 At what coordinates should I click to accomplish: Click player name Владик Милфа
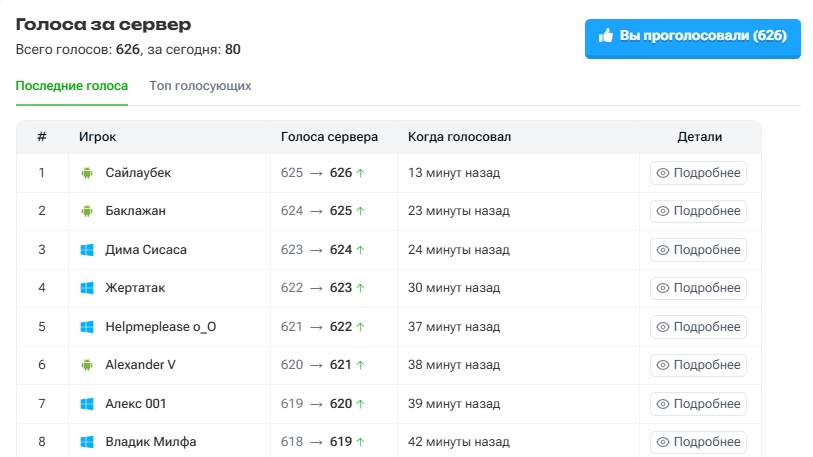pos(150,442)
